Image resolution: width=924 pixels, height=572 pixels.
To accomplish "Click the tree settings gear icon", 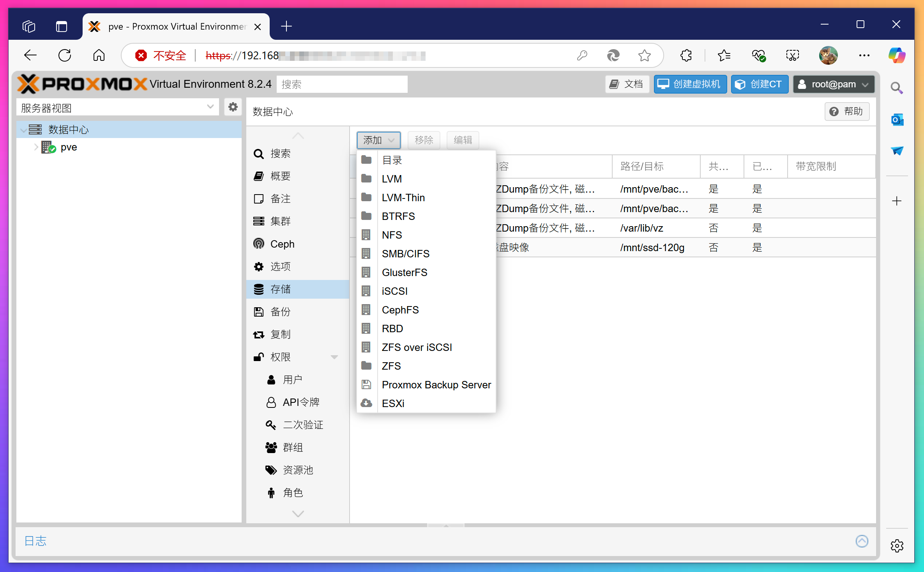I will pyautogui.click(x=233, y=107).
